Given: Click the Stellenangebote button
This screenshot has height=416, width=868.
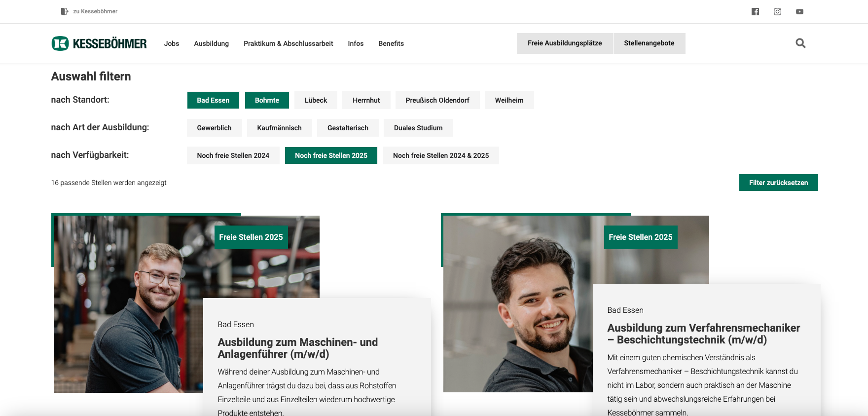Looking at the screenshot, I should 649,43.
